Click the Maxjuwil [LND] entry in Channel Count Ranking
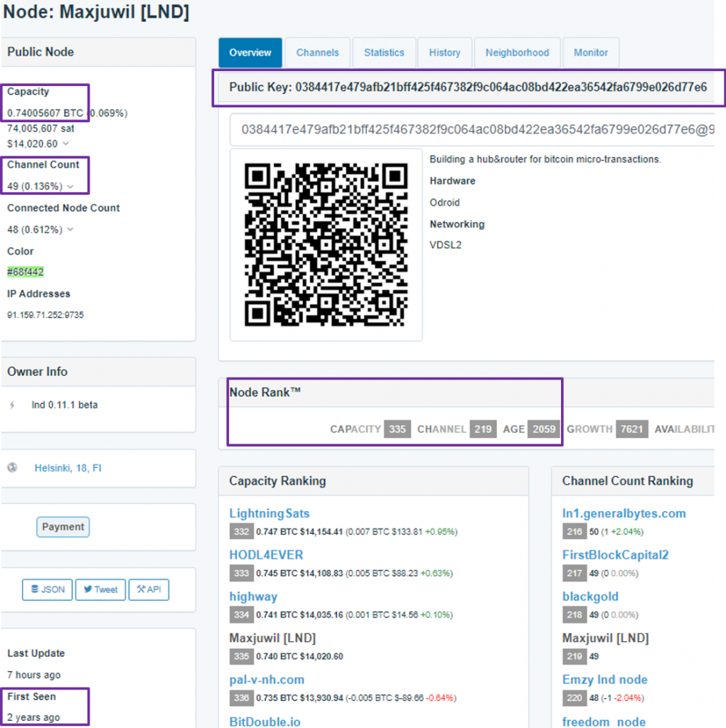 click(605, 638)
